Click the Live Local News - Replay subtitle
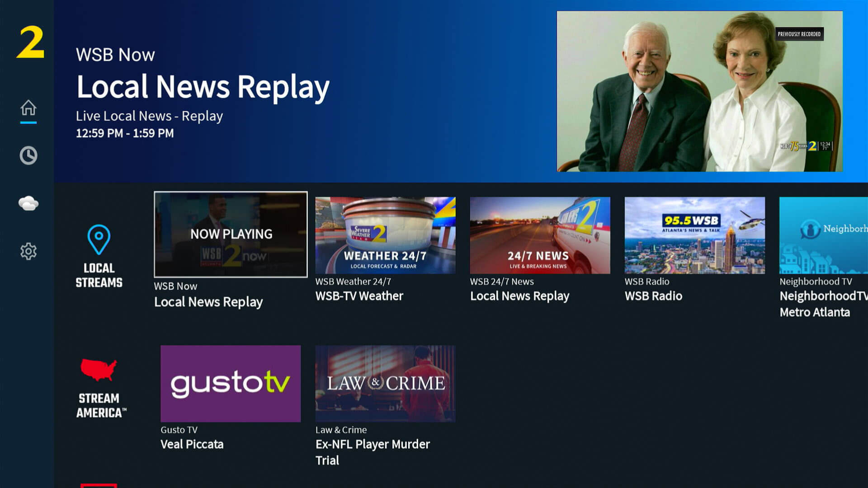Screen dimensions: 868x488 click(149, 116)
